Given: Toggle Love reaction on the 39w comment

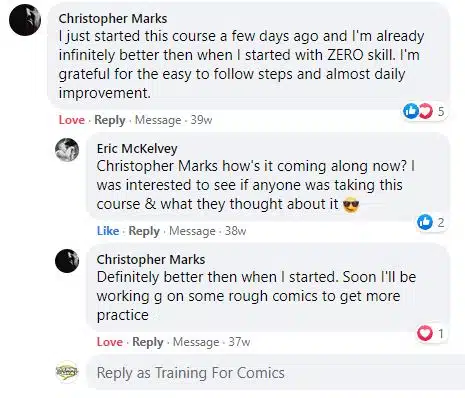Looking at the screenshot, I should point(71,120).
